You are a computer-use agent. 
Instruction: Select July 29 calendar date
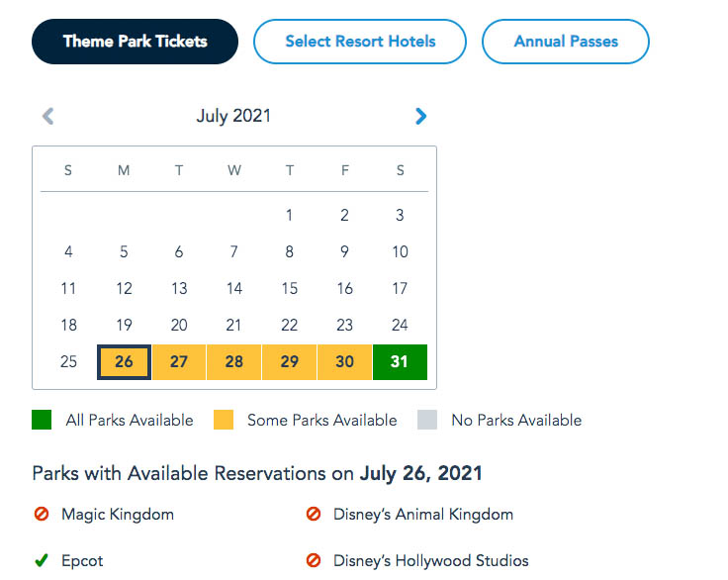click(x=289, y=362)
